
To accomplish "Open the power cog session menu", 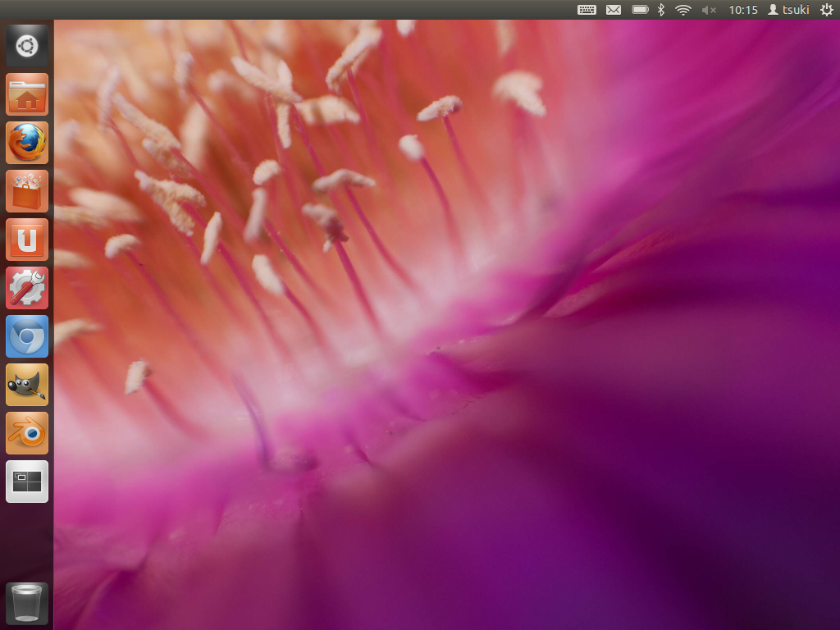I will (x=826, y=10).
